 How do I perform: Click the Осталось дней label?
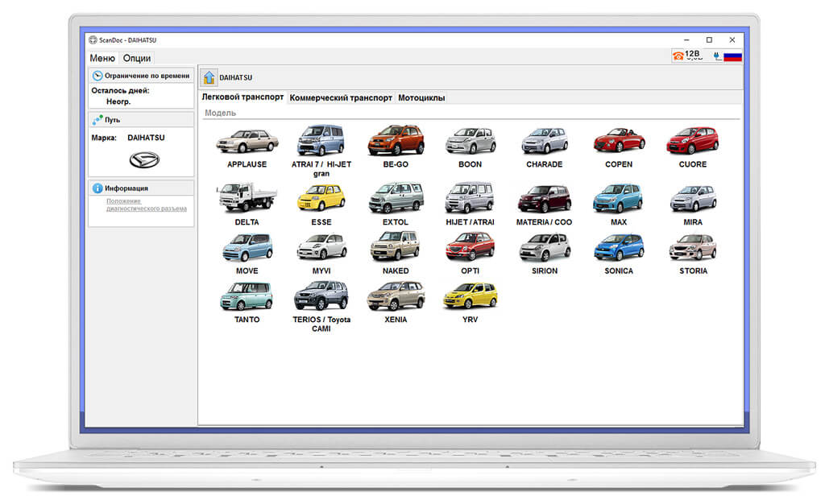(x=121, y=90)
